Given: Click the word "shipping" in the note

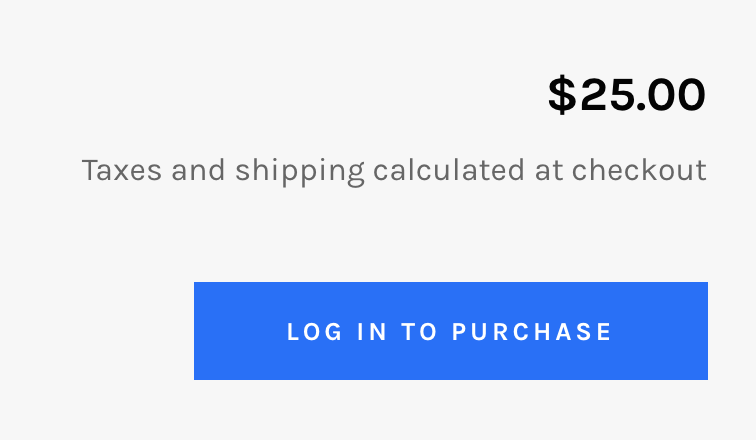Looking at the screenshot, I should 299,171.
